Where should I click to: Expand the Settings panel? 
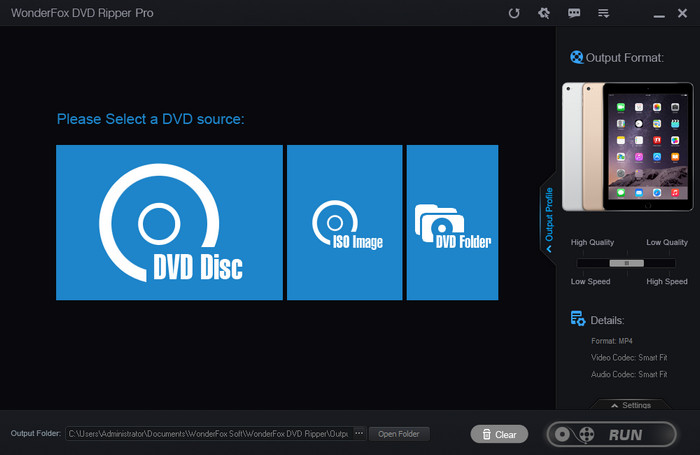(x=631, y=405)
